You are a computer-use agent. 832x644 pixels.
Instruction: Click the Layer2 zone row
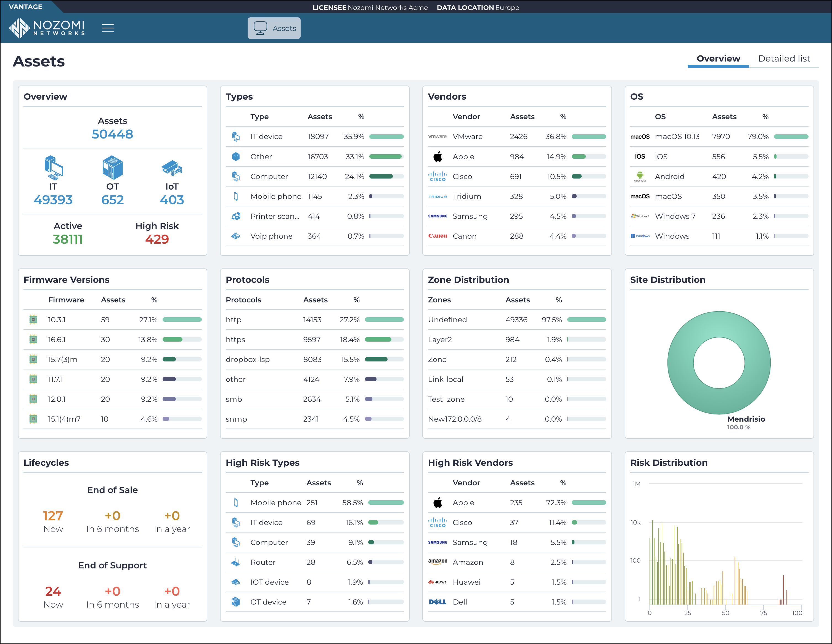click(517, 340)
